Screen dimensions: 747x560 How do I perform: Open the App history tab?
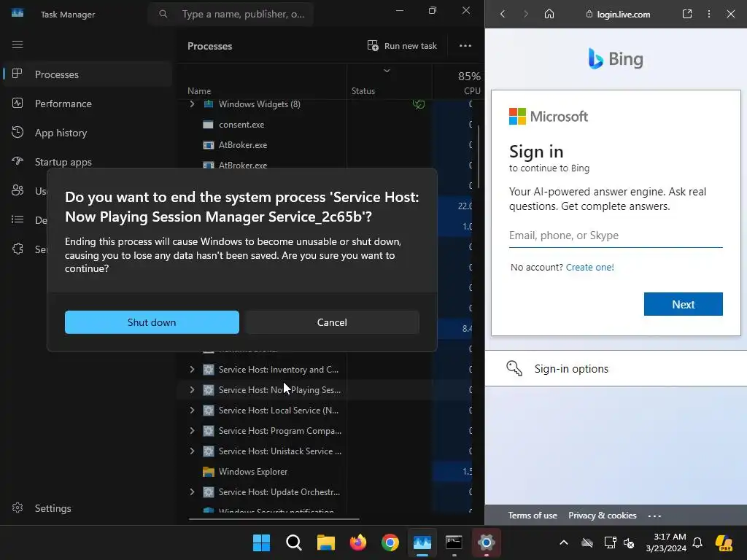(x=88, y=133)
